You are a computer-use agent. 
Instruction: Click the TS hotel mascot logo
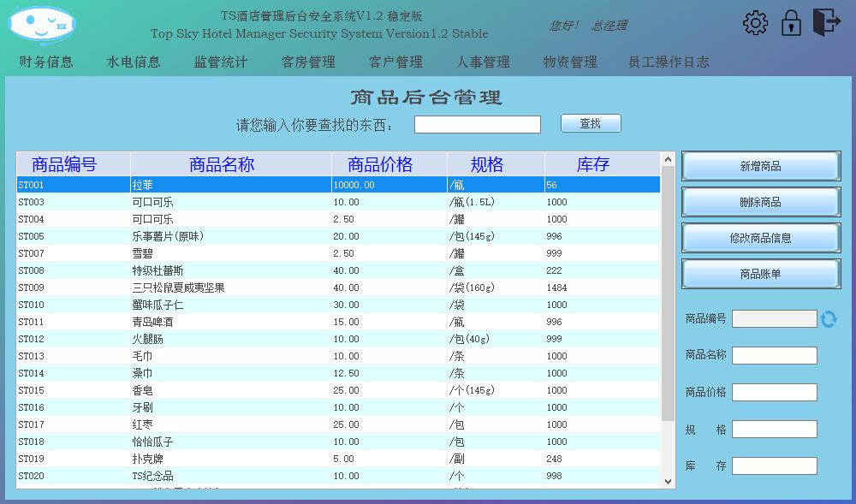coord(39,24)
